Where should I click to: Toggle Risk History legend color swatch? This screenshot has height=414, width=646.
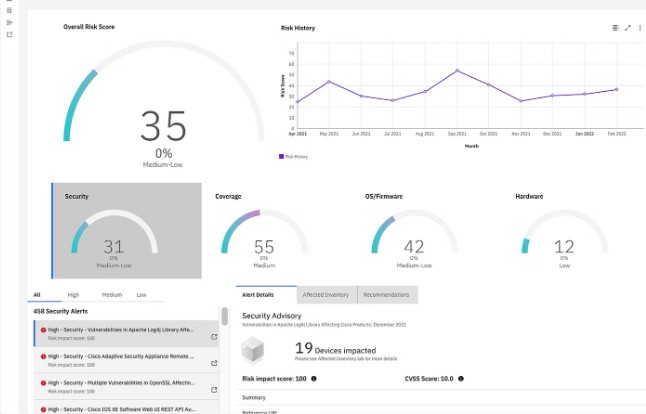click(x=282, y=156)
